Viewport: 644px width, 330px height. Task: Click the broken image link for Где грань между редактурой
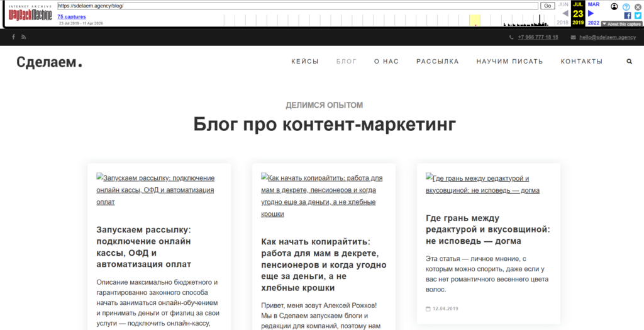tap(482, 184)
